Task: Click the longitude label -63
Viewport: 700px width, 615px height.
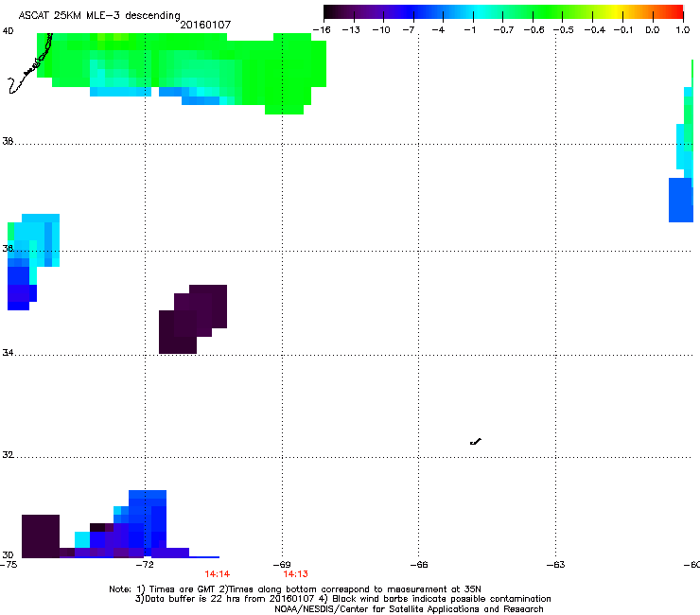Action: 556,565
